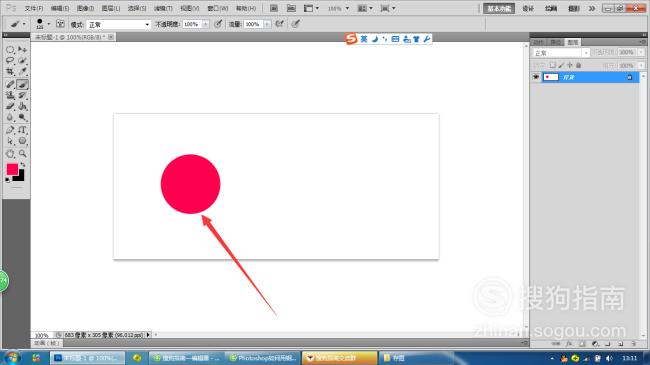Toggle the Brush panel button

coord(60,24)
